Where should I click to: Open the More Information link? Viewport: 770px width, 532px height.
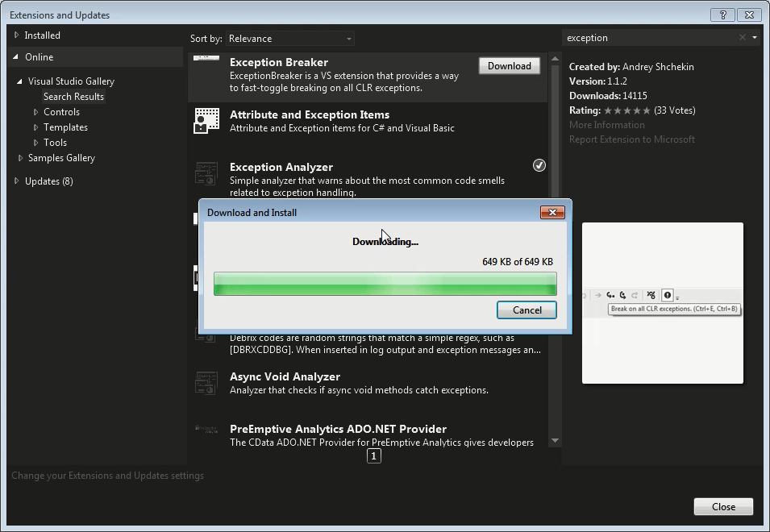607,125
